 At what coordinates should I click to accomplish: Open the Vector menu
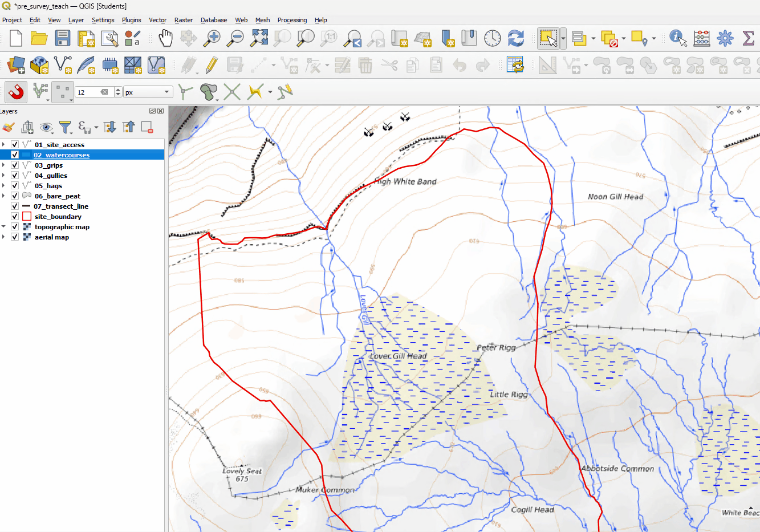(x=157, y=20)
